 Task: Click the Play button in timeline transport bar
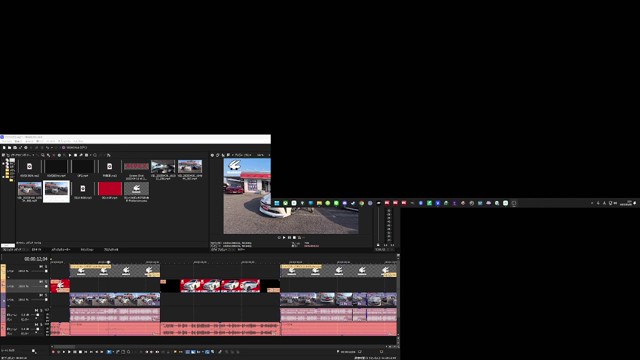click(x=69, y=352)
